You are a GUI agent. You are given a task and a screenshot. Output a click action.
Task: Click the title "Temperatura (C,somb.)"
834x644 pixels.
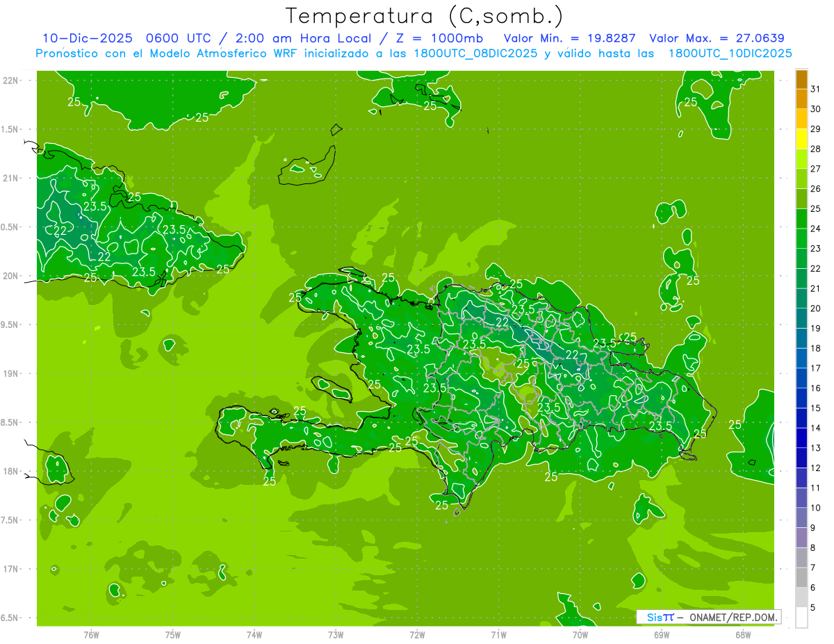coord(425,16)
